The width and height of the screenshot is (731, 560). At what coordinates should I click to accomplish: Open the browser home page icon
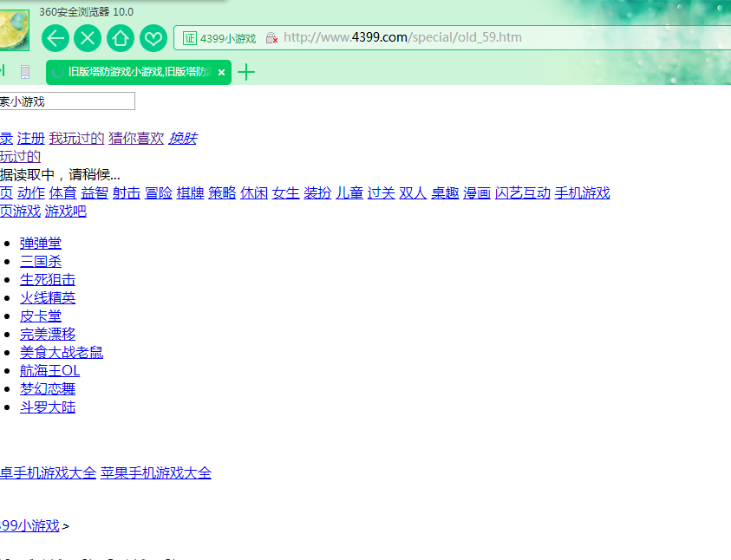[121, 38]
